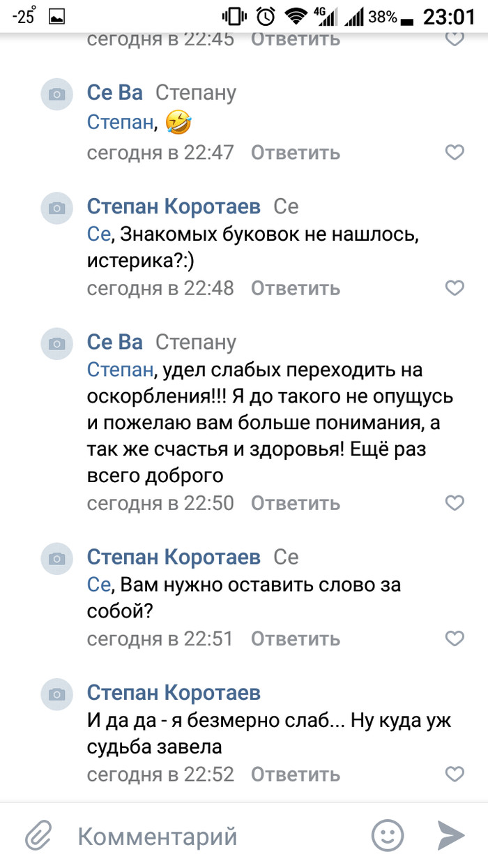Tap the paperclip attachment icon
The image size is (488, 868).
(40, 835)
